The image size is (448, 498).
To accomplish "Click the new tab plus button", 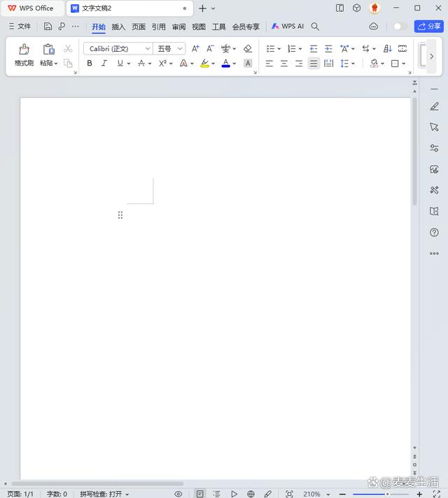I will coord(202,8).
